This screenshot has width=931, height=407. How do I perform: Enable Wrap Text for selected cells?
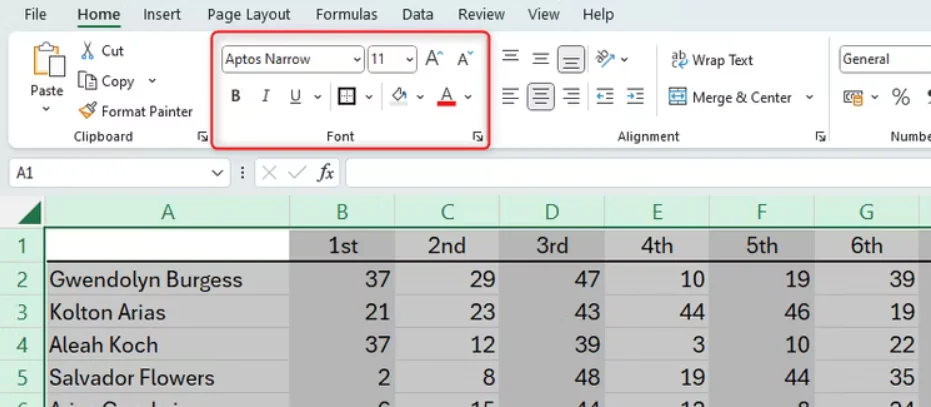pyautogui.click(x=711, y=60)
